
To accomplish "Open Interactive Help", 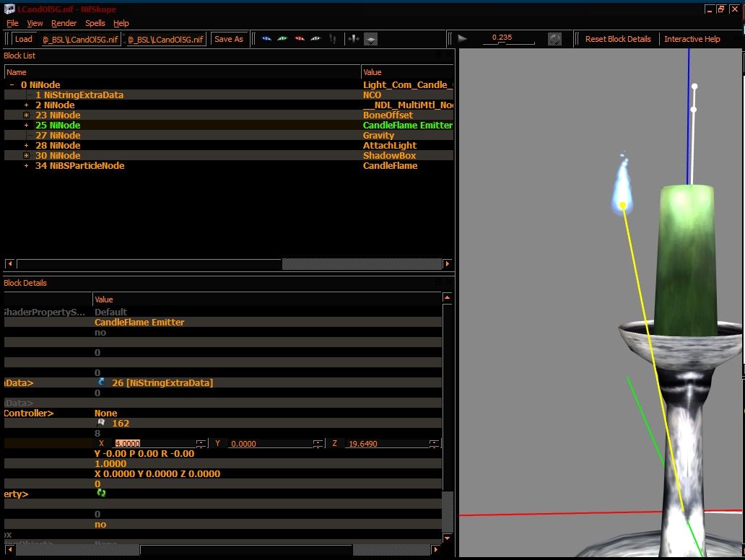I will [x=692, y=39].
